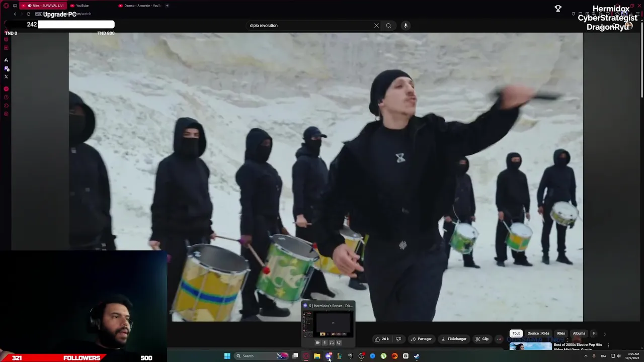The width and height of the screenshot is (644, 362).
Task: Open Task View on the taskbar
Action: tap(295, 356)
